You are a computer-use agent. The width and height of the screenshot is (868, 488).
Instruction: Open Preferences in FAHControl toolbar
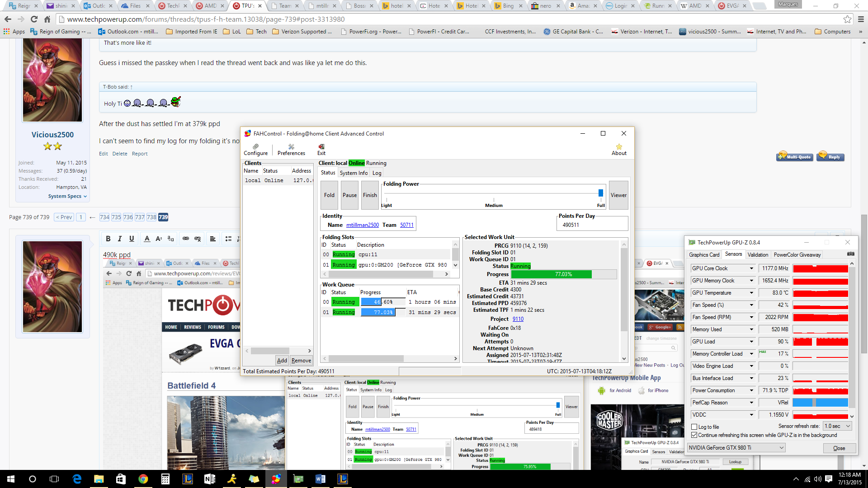[x=291, y=150]
